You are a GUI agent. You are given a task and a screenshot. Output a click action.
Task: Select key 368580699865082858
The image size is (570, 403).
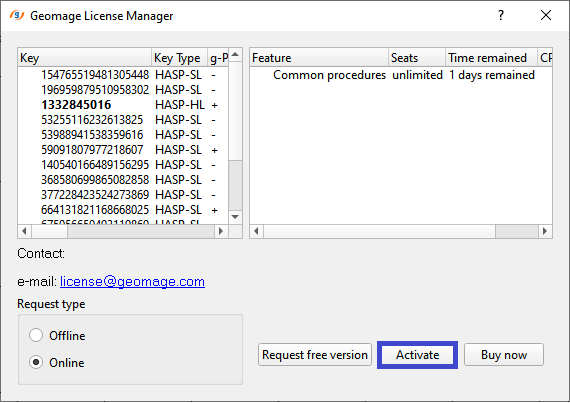pos(95,180)
